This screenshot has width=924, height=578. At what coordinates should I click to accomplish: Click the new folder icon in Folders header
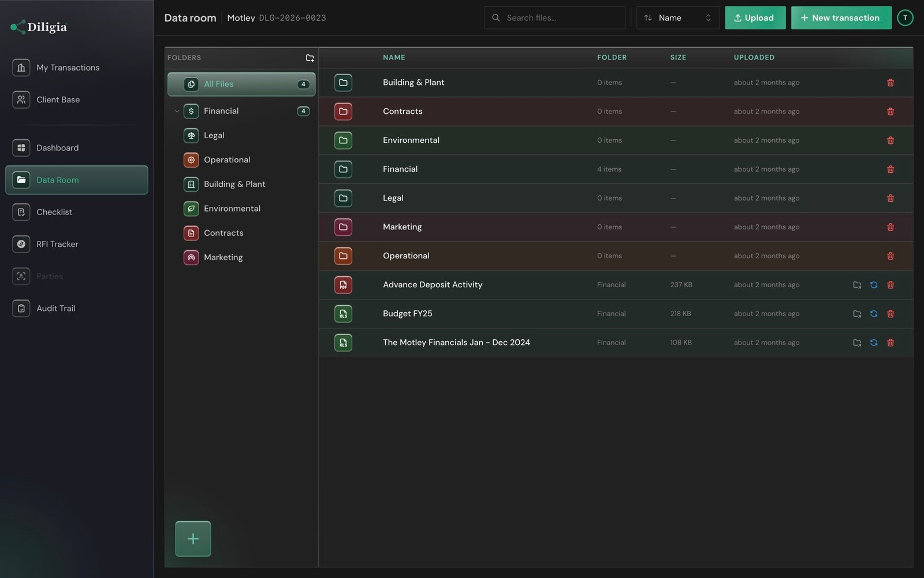coord(310,58)
